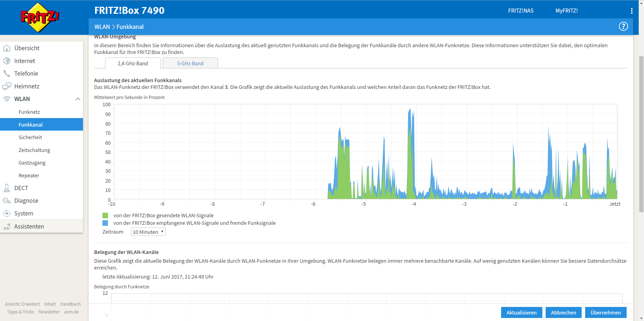Screen dimensions: 644x321
Task: Click the Heimnetz devices icon
Action: [7, 86]
